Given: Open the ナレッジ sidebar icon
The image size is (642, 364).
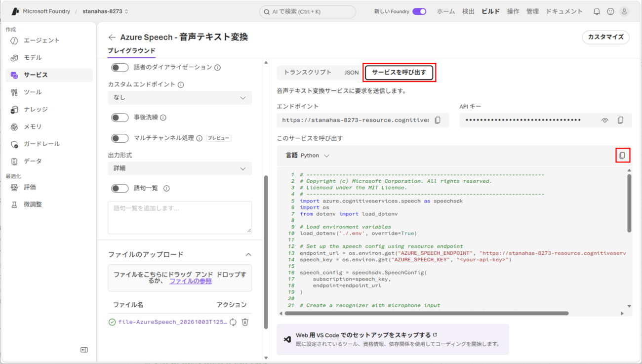Looking at the screenshot, I should (14, 110).
